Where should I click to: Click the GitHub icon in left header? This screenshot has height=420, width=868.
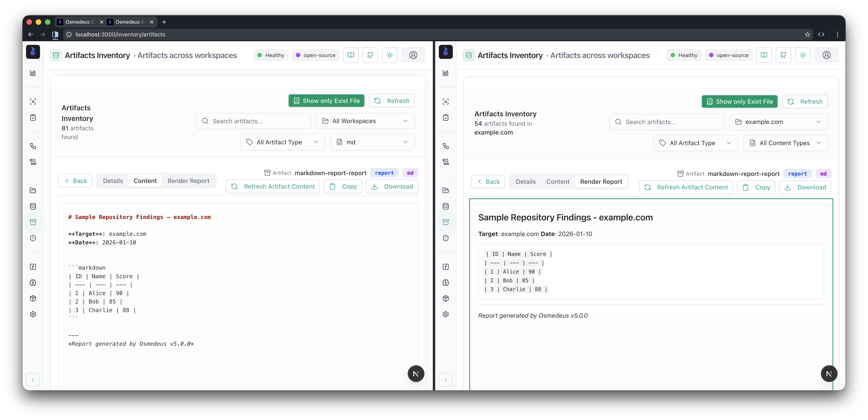click(x=370, y=55)
